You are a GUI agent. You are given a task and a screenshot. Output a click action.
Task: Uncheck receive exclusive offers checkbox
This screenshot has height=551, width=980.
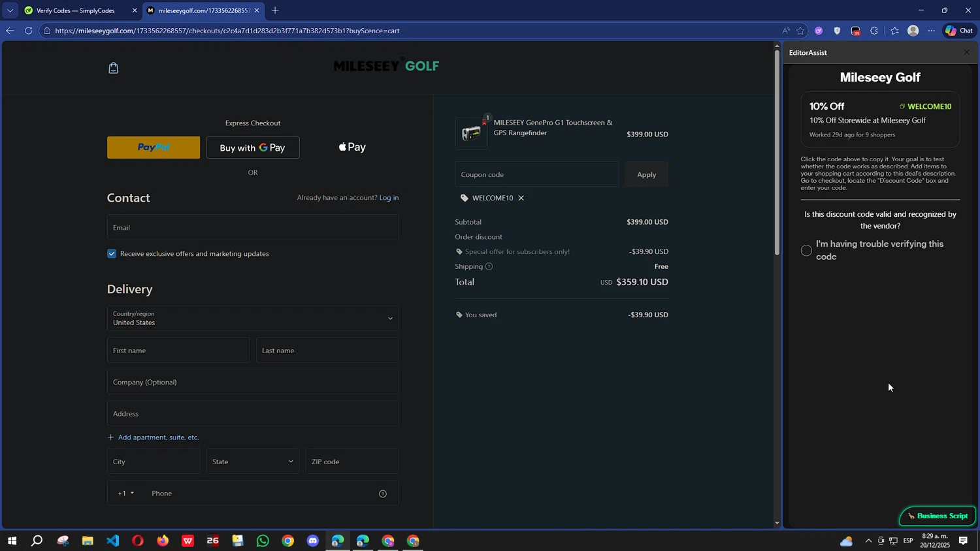[112, 254]
